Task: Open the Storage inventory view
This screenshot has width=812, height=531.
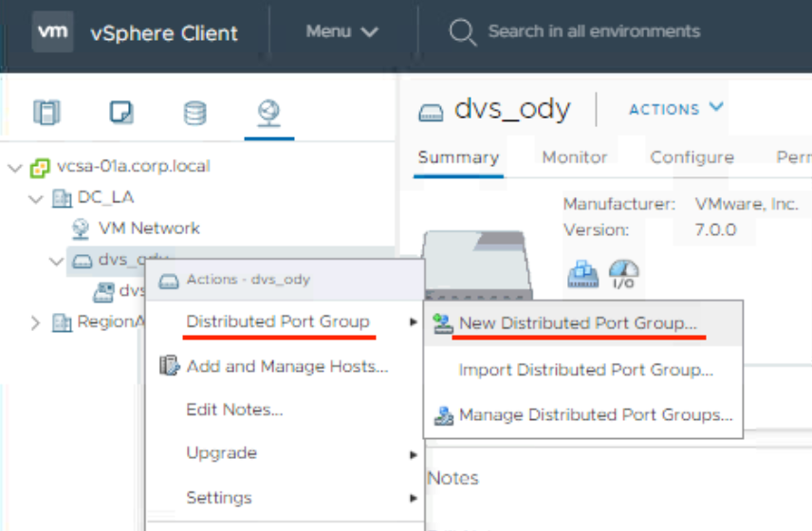Action: [195, 113]
